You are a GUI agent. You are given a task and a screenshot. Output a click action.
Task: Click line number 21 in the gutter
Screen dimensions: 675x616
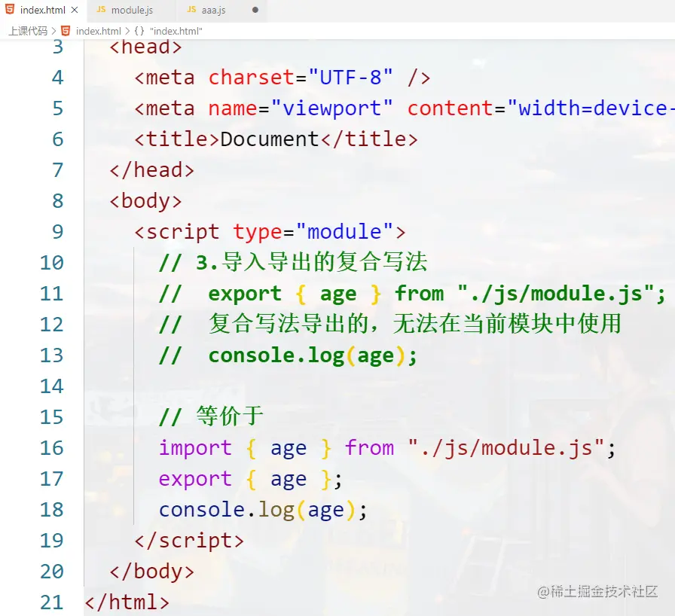click(x=52, y=602)
